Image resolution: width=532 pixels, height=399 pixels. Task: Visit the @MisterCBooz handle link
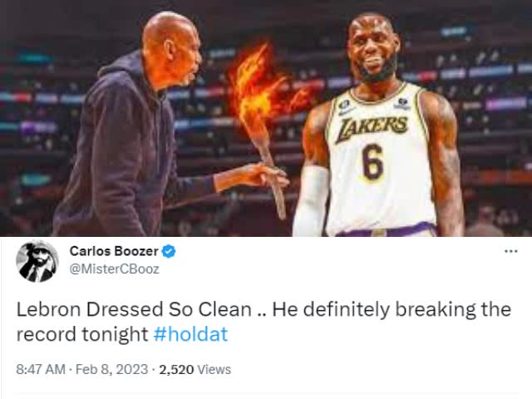[x=115, y=269]
